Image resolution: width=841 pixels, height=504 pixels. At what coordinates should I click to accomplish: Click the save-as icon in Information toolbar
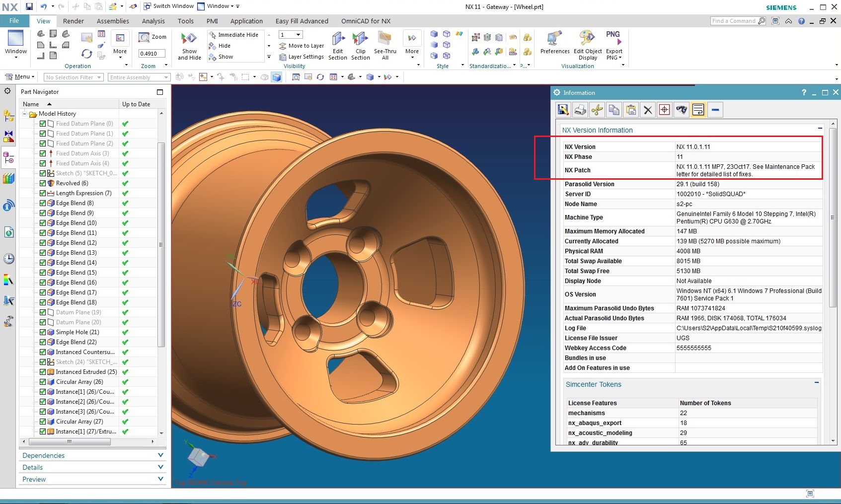pos(563,110)
